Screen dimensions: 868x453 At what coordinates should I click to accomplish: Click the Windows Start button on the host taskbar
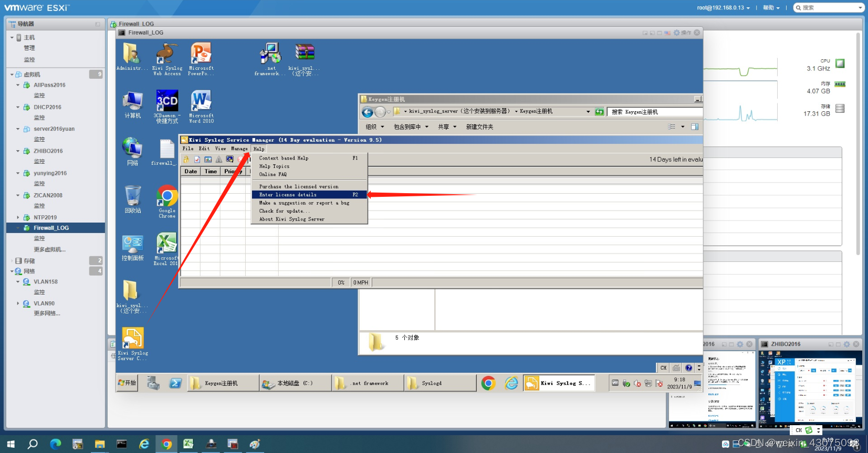(11, 444)
